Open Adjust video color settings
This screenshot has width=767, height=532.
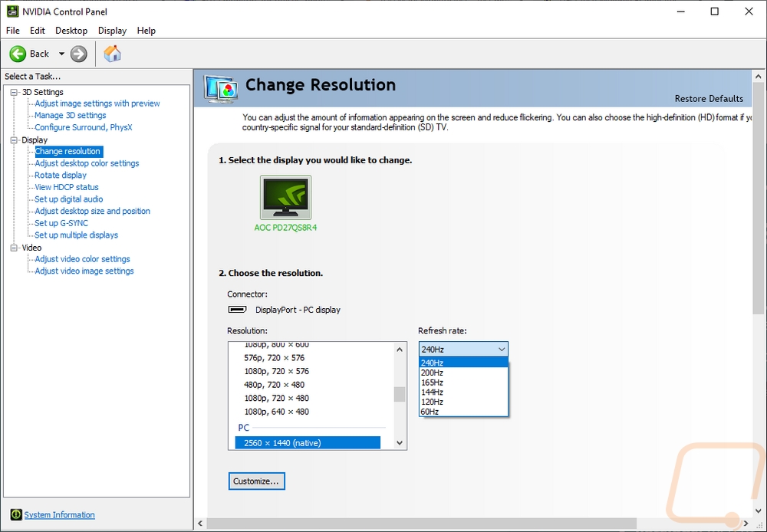tap(83, 259)
